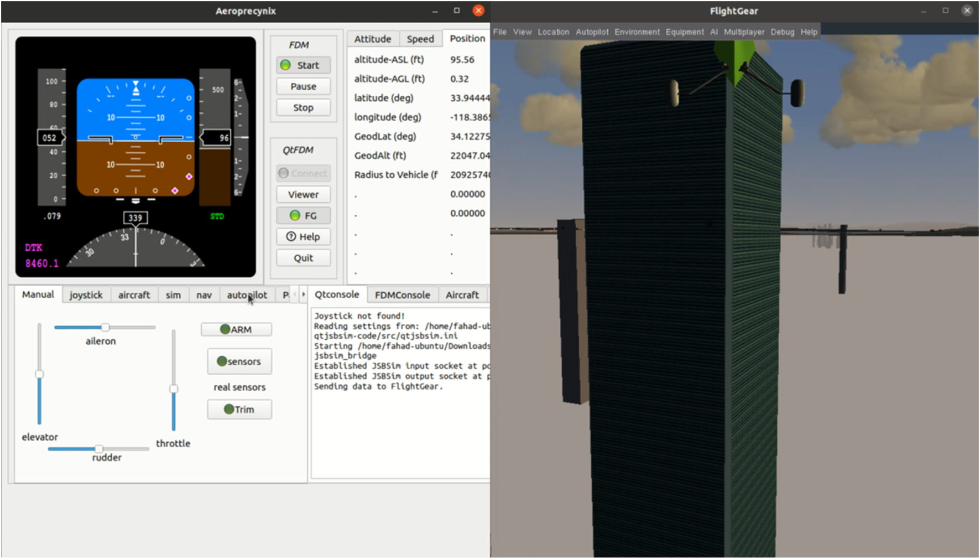This screenshot has height=559, width=980.
Task: Pause the flight dynamics model
Action: click(x=303, y=86)
